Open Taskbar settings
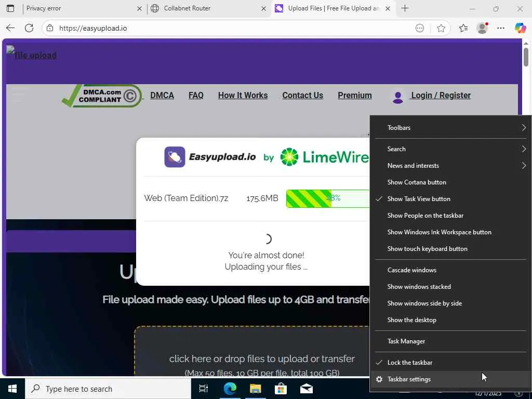The width and height of the screenshot is (532, 399). pyautogui.click(x=450, y=379)
